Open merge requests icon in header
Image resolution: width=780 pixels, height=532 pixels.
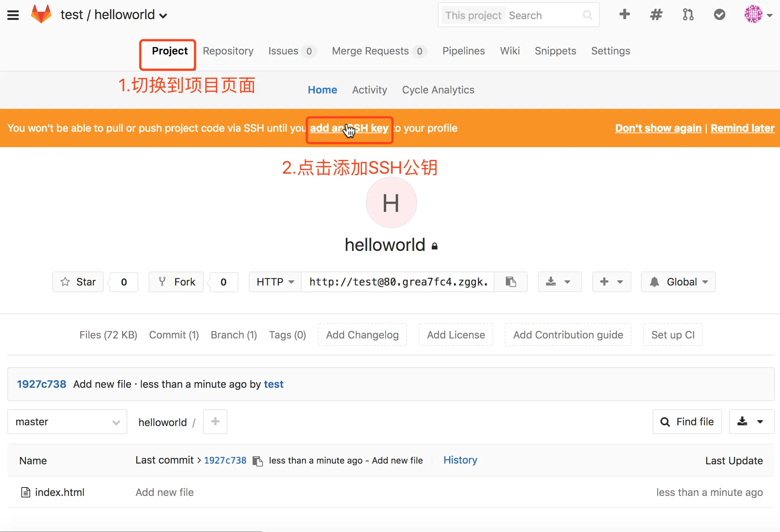(x=688, y=15)
